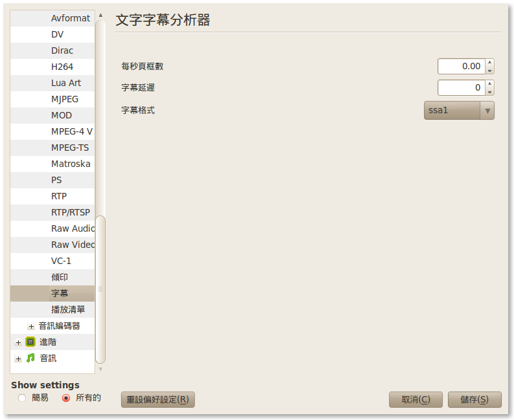Select the 音訊 tree entry label
Screen dimensions: 514x420
point(48,359)
